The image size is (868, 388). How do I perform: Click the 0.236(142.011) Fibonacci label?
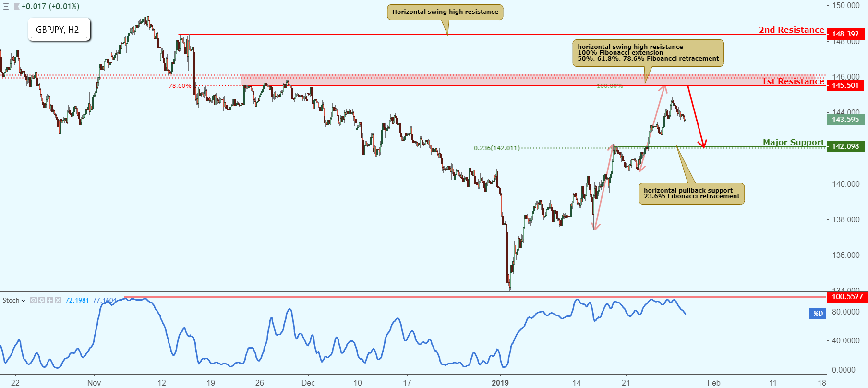coord(497,148)
